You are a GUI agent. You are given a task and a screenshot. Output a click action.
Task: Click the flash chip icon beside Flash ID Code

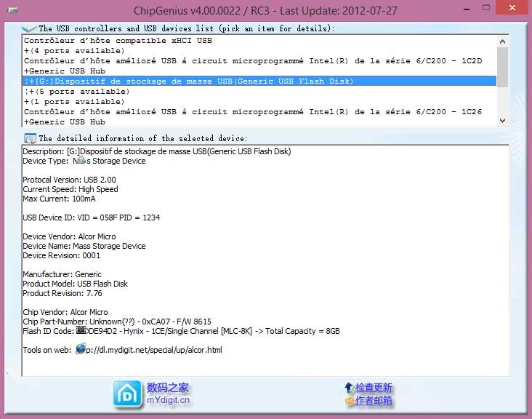81,330
